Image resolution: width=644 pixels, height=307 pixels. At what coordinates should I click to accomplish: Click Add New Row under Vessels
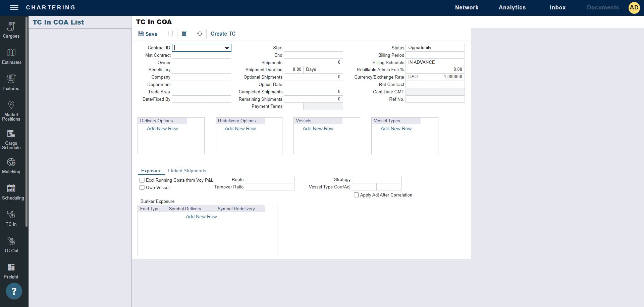[x=318, y=129]
